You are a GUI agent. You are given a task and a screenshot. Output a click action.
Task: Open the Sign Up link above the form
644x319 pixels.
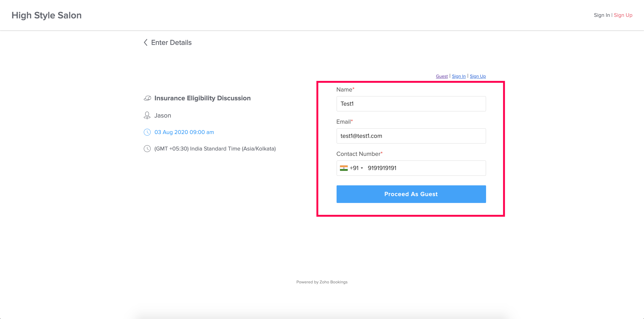click(477, 76)
